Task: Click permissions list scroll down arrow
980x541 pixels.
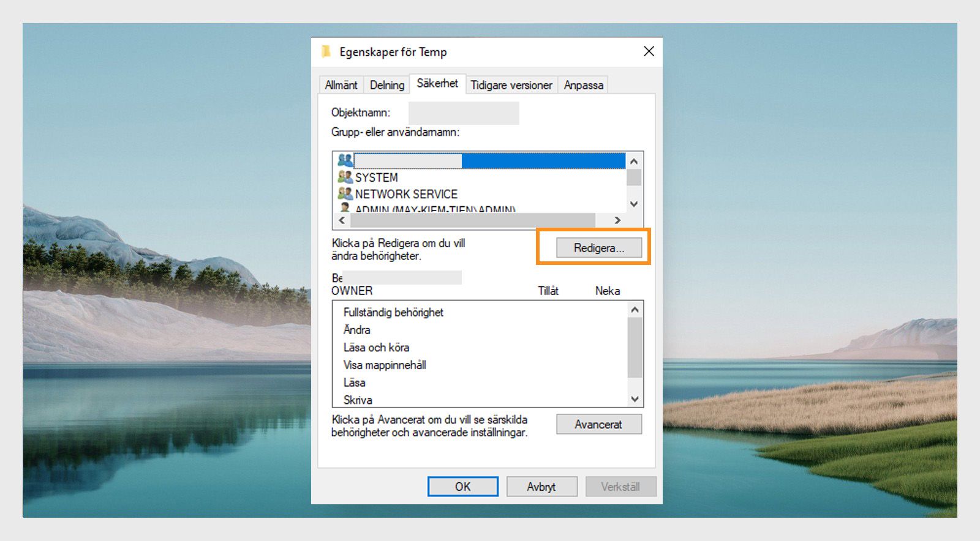Action: [x=635, y=399]
